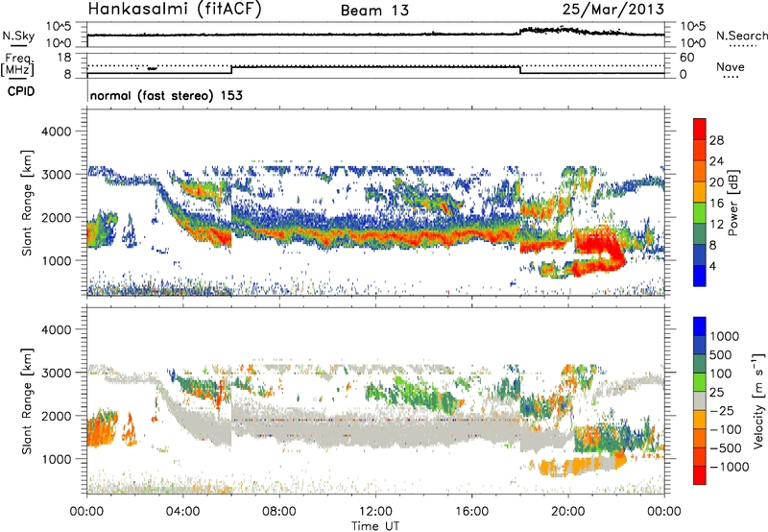
Task: Click the "N.Search" legend label
Action: coord(741,36)
